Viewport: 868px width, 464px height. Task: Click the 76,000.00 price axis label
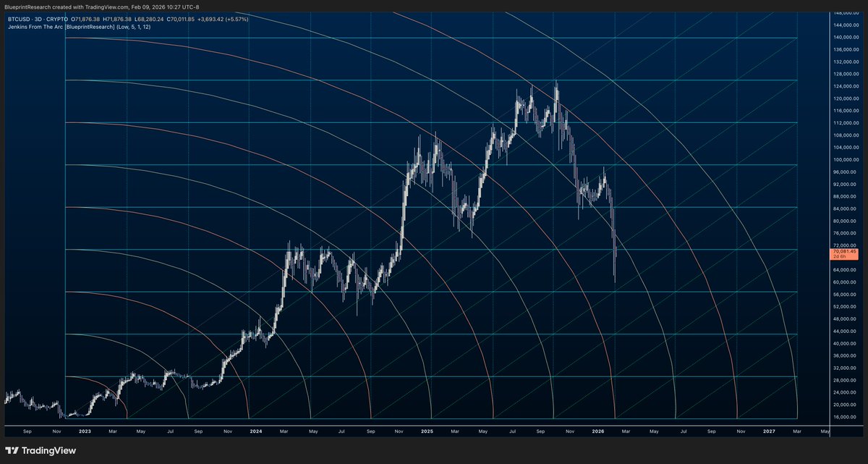click(x=844, y=233)
